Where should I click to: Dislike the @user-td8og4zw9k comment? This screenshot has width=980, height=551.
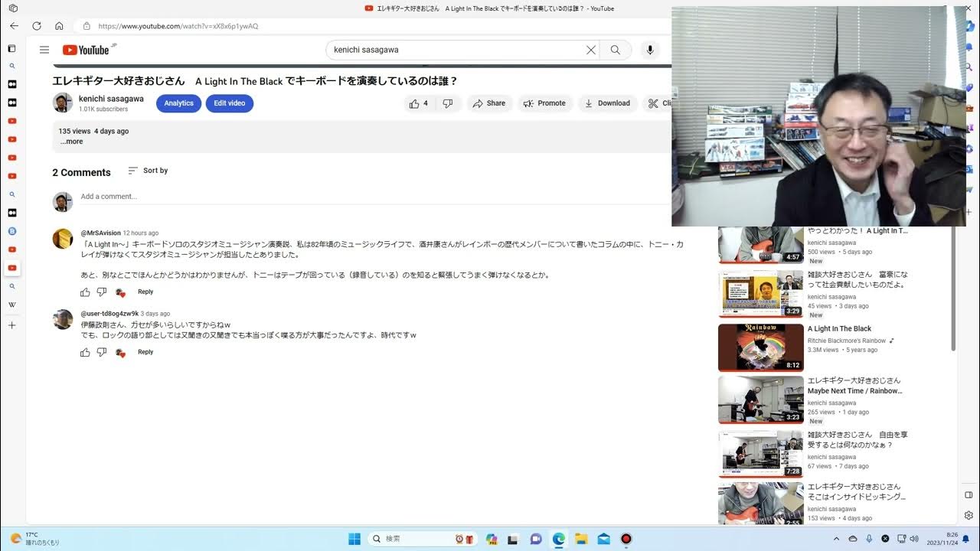click(x=102, y=352)
